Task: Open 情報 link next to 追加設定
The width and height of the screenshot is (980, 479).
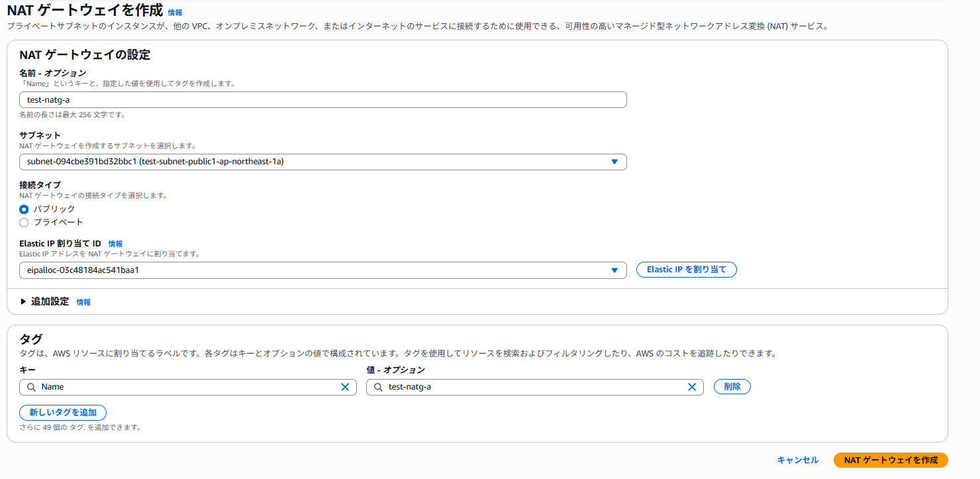Action: (x=83, y=302)
